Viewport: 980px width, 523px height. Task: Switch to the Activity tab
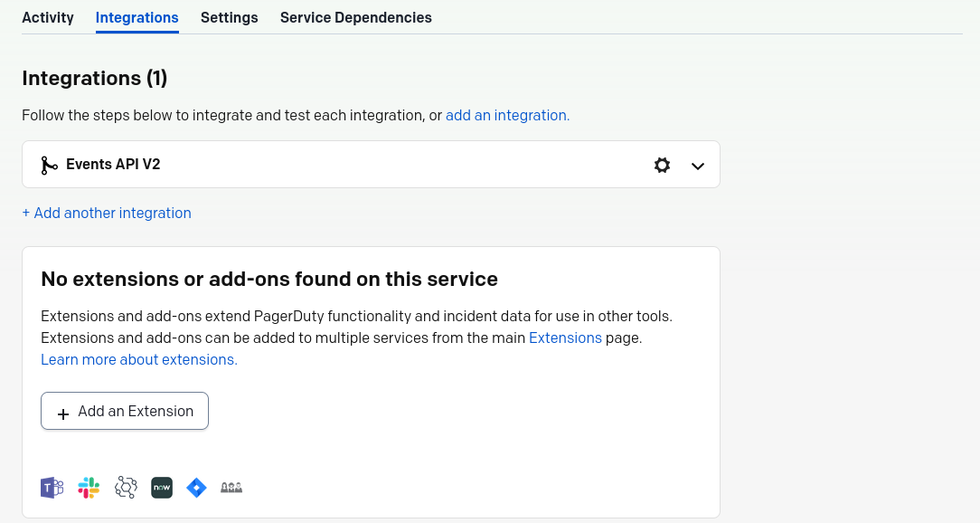48,17
